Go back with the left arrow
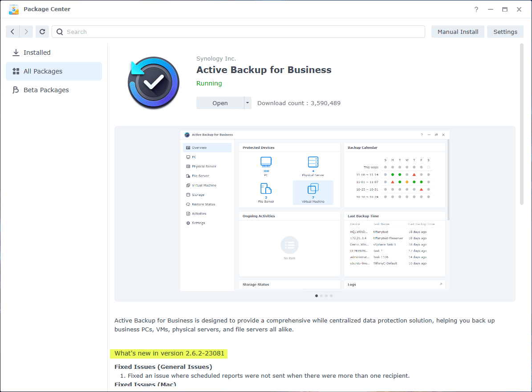Viewport: 532px width, 392px height. [x=12, y=32]
